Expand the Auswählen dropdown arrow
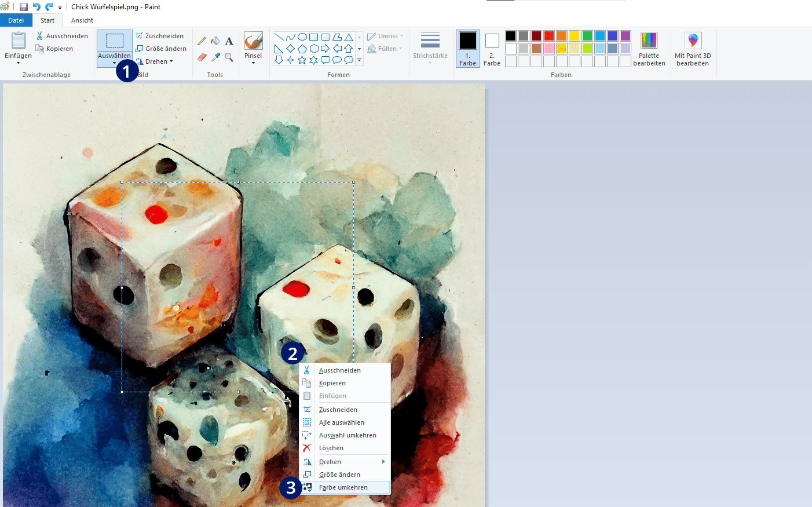 [x=114, y=63]
